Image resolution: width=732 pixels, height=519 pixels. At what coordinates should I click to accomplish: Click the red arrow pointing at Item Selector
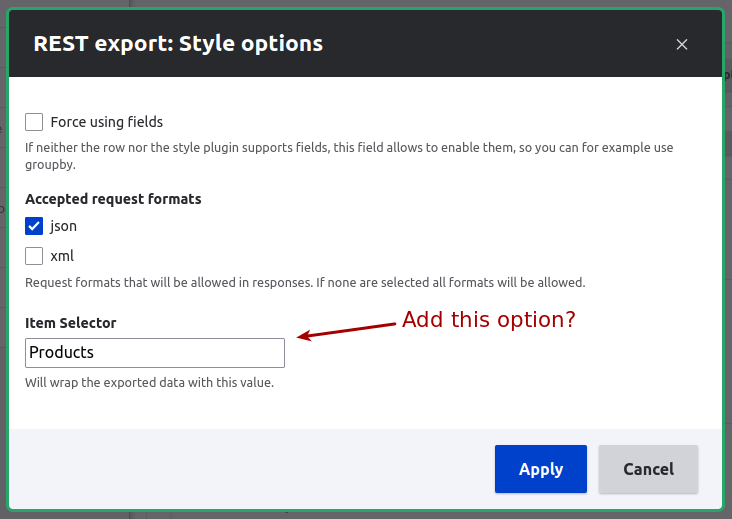click(x=346, y=330)
